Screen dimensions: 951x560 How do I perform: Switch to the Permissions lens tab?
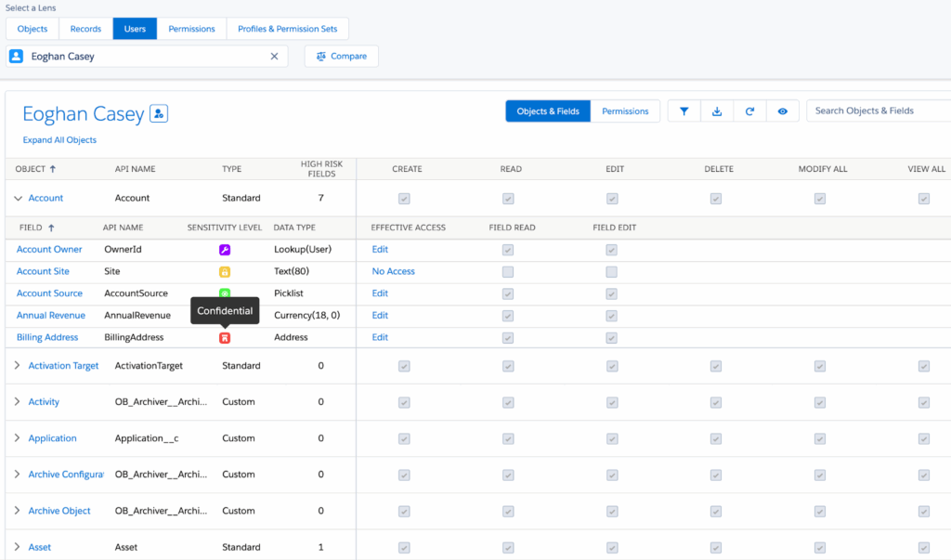(x=191, y=29)
